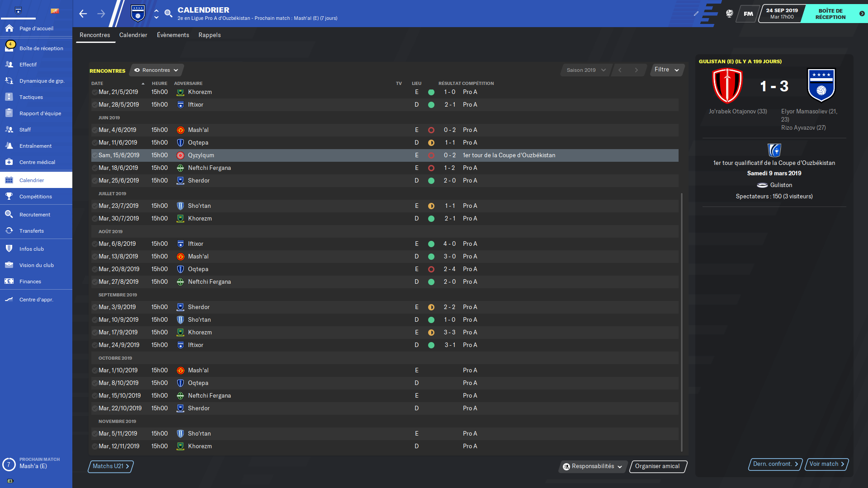Switch to the Évènements tab
868x488 pixels.
[x=173, y=35]
